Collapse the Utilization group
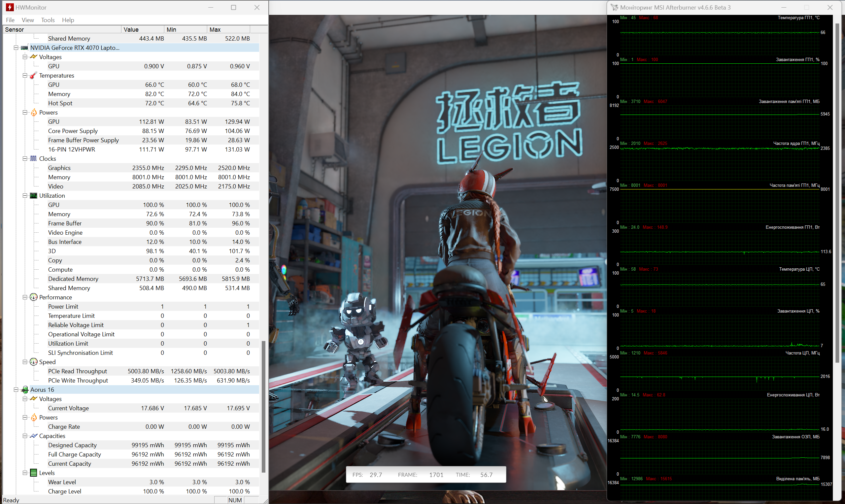The image size is (845, 504). 25,196
